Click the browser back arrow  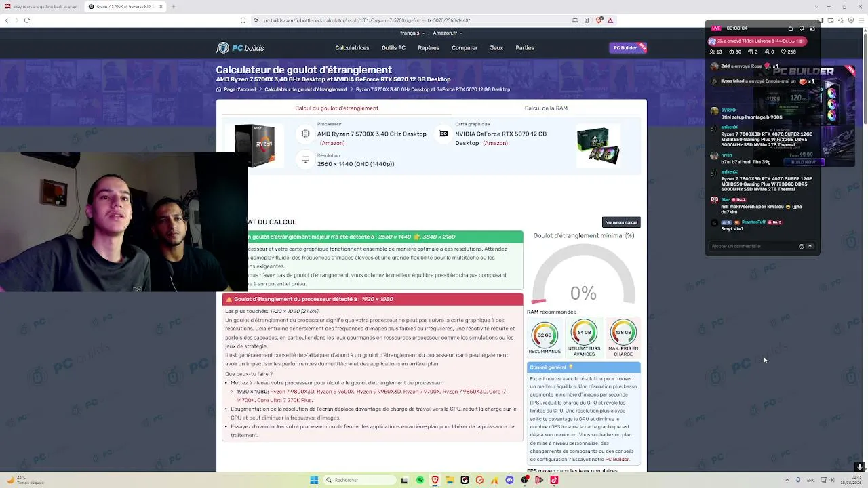(x=7, y=20)
